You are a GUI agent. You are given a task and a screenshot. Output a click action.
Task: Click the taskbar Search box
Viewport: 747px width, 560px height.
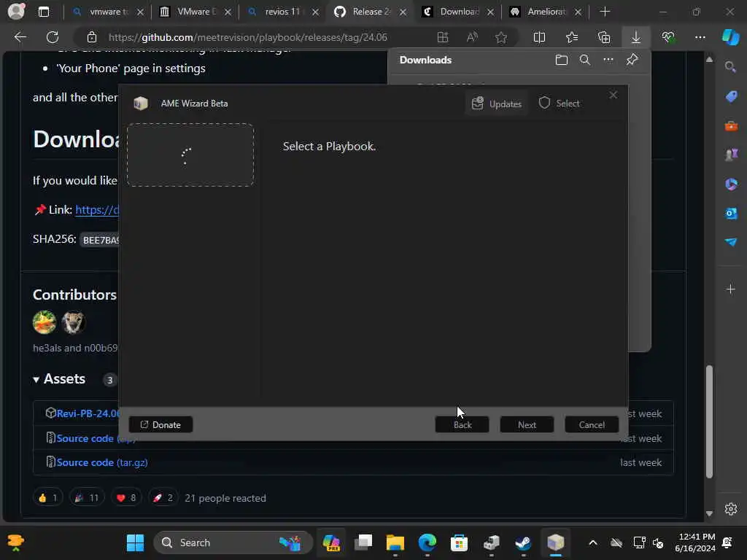(233, 542)
